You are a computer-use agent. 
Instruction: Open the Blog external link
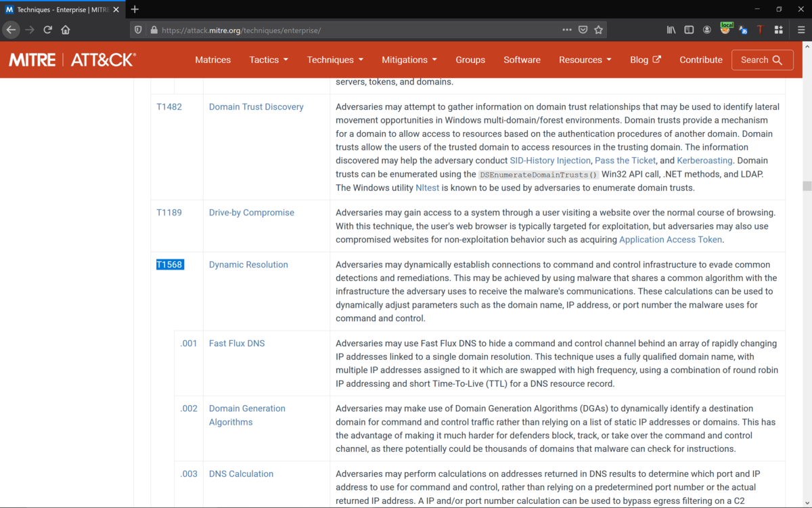tap(646, 60)
